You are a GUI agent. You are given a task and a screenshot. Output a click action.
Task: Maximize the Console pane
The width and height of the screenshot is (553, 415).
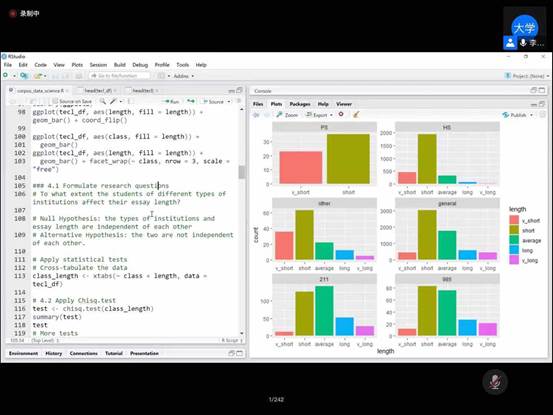542,90
